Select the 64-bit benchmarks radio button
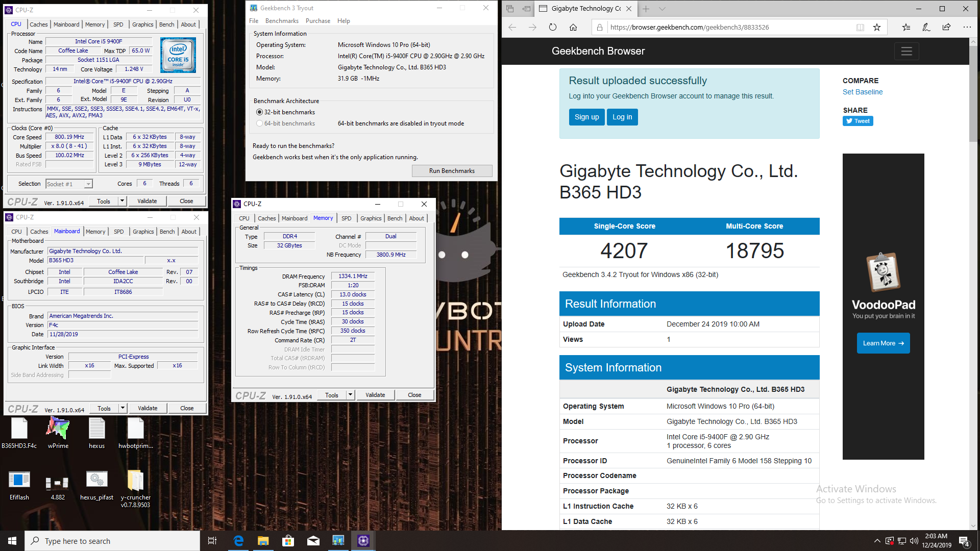This screenshot has height=551, width=980. coord(259,123)
